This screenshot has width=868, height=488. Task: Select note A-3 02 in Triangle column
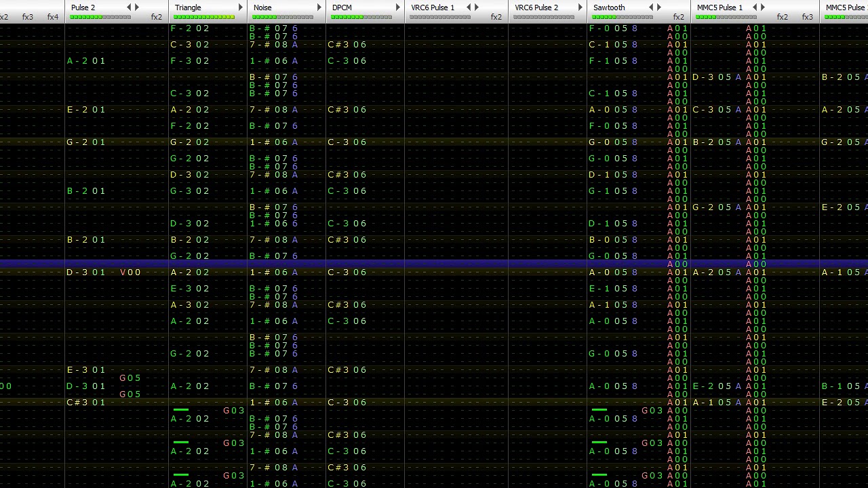(x=190, y=305)
